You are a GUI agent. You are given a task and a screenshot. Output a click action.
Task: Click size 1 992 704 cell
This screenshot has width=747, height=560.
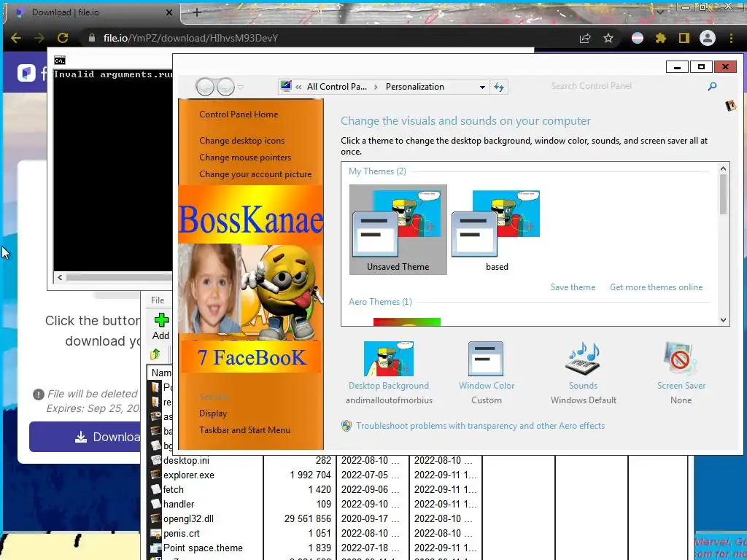[x=310, y=475]
